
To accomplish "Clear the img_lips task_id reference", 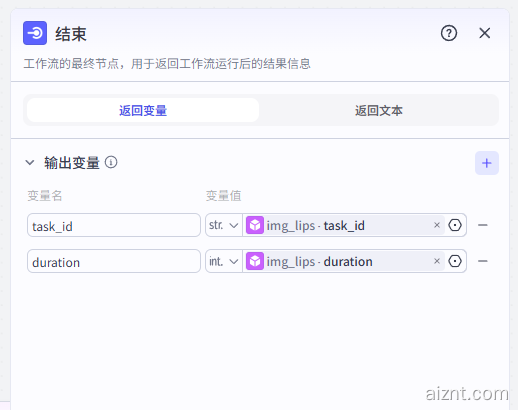I will click(437, 225).
